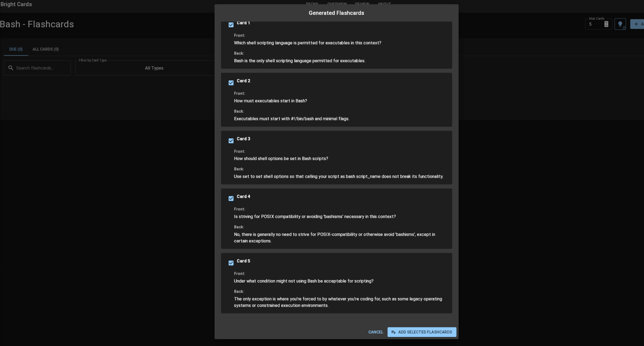Click the Cancel button in dialog
The image size is (644, 346).
pos(375,332)
